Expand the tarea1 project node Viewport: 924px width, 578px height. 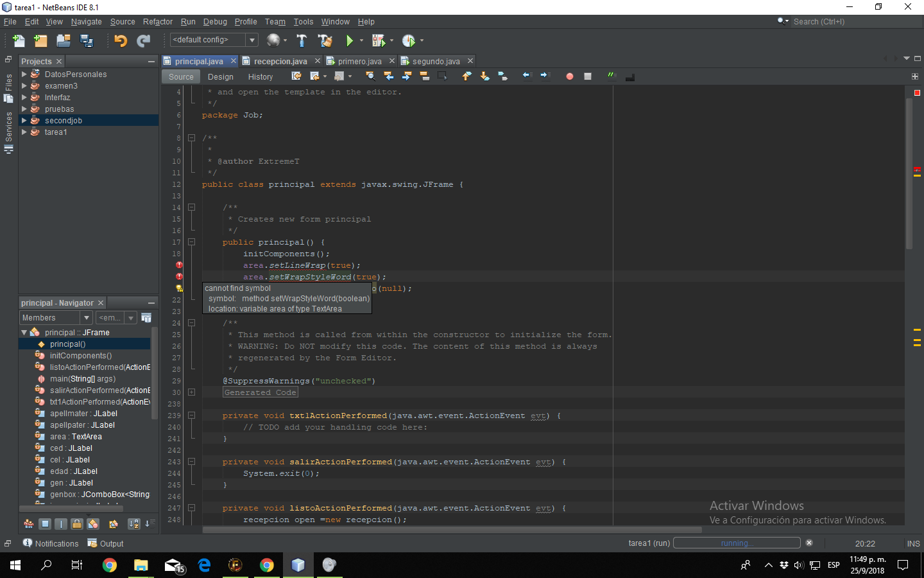24,132
